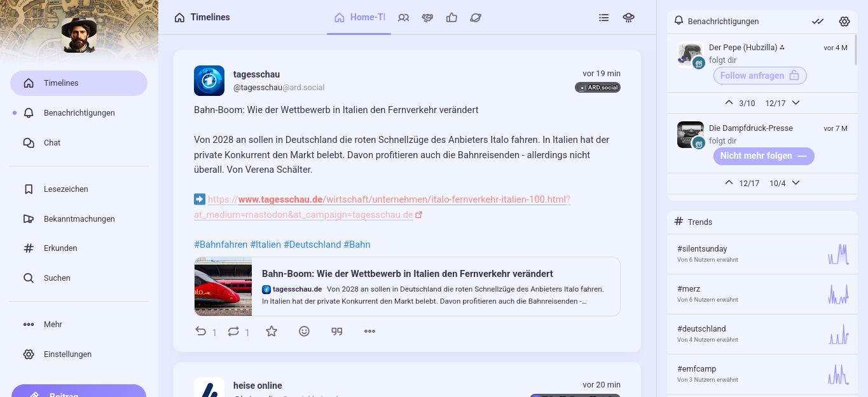This screenshot has height=397, width=868.
Task: Open tagesschau display name
Action: point(256,74)
